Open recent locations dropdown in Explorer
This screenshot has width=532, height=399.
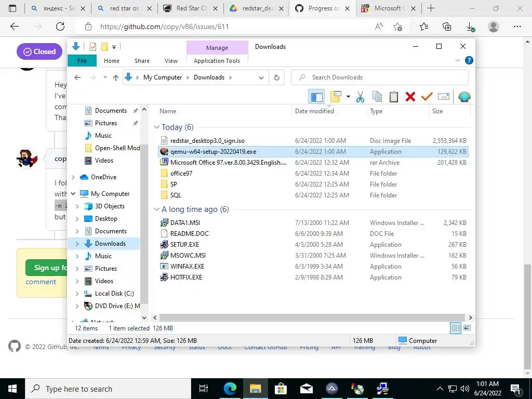(x=105, y=77)
